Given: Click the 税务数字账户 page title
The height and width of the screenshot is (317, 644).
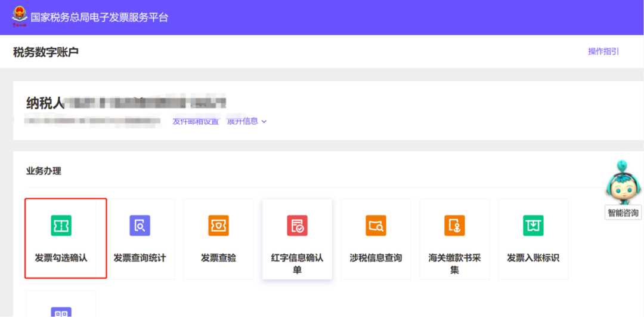Looking at the screenshot, I should coord(46,53).
